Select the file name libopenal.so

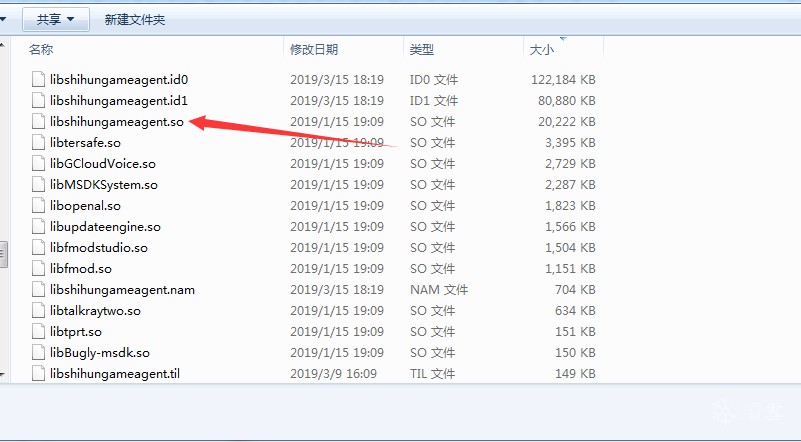point(85,205)
